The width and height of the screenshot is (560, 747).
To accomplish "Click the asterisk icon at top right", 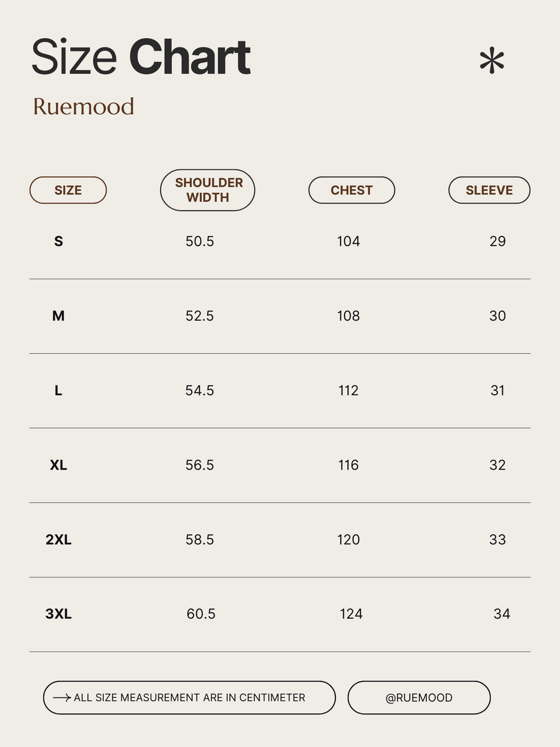I will tap(492, 61).
